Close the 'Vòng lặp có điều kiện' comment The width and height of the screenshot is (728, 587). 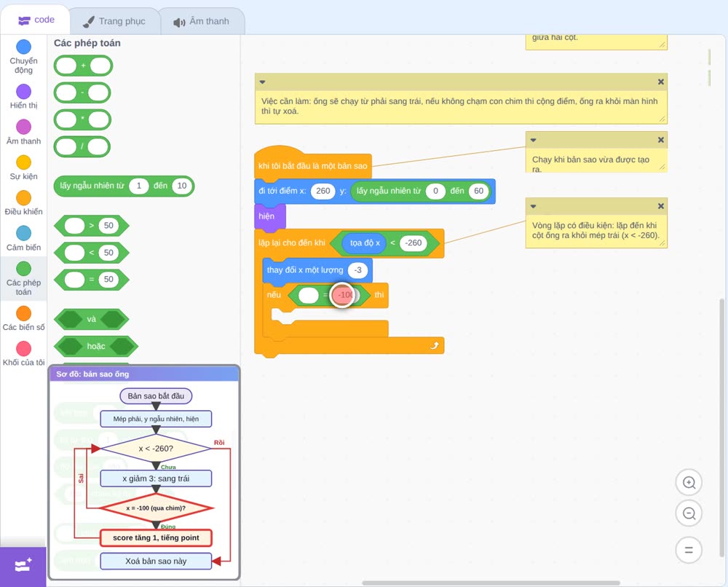[x=661, y=206]
